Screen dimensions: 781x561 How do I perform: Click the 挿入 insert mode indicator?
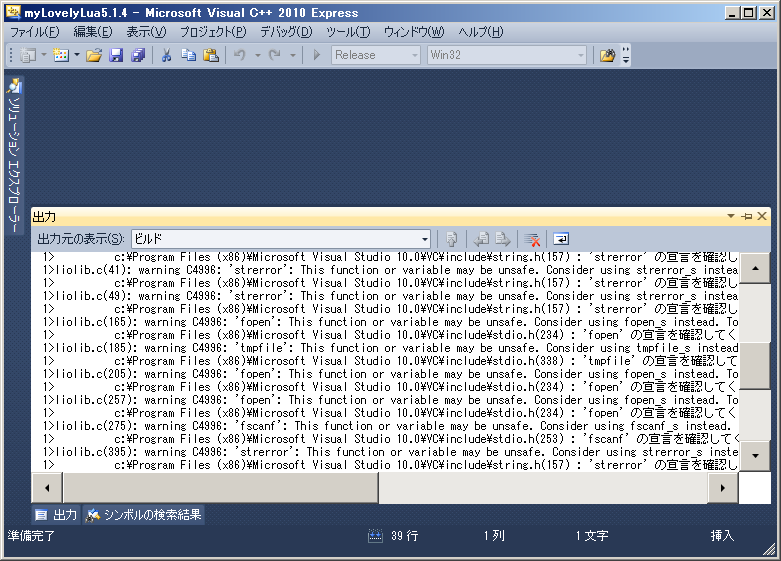722,536
